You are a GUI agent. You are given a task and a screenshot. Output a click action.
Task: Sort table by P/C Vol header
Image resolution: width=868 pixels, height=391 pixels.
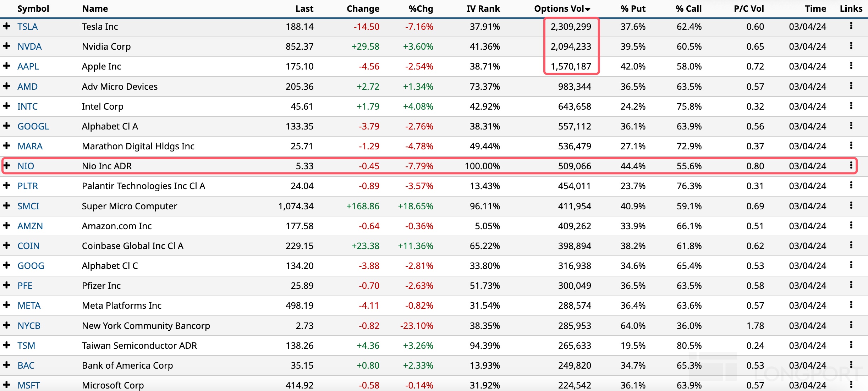(x=748, y=9)
